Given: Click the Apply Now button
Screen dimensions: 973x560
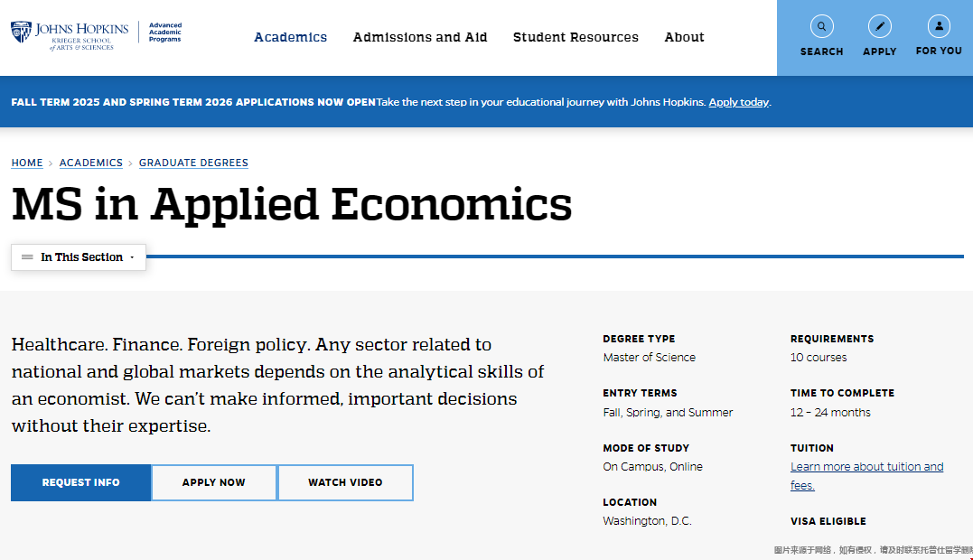Looking at the screenshot, I should point(214,482).
